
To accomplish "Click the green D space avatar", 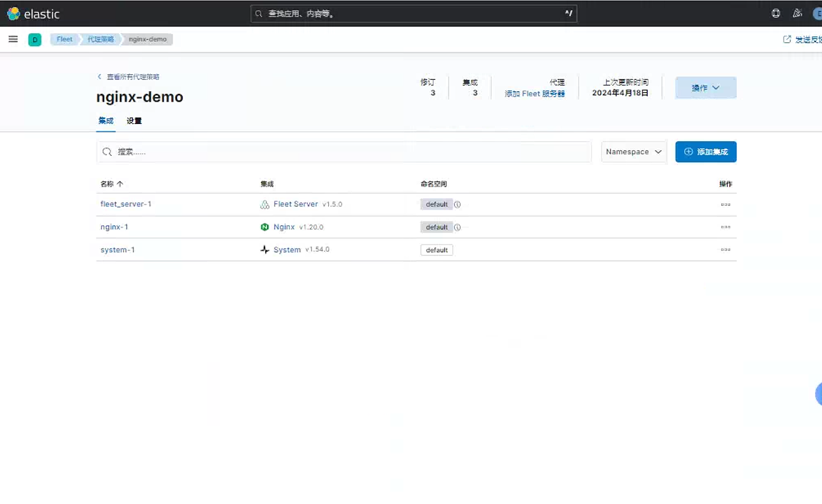I will 34,40.
